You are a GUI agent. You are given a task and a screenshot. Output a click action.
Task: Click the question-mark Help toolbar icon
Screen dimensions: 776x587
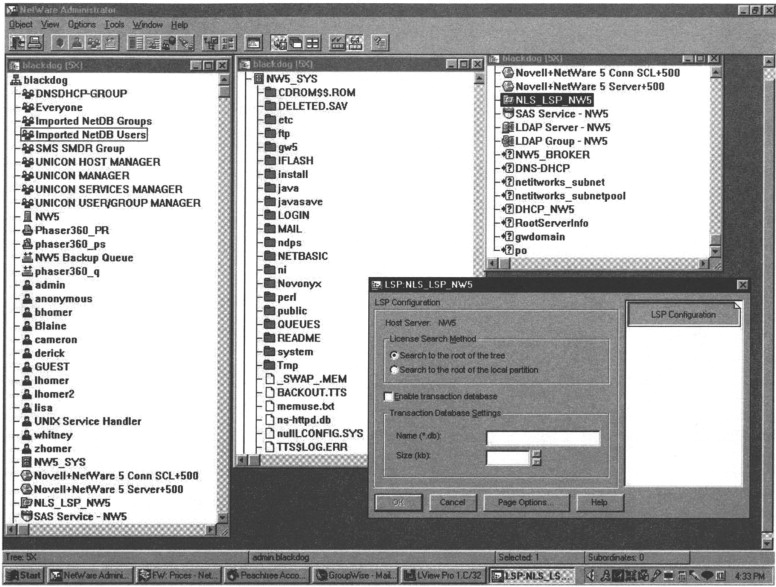[x=380, y=43]
